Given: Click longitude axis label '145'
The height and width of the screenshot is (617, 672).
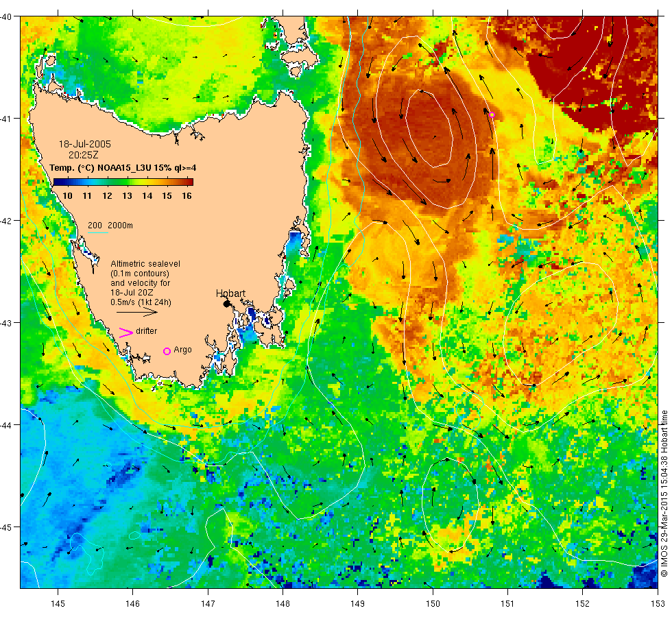Looking at the screenshot, I should coord(58,604).
